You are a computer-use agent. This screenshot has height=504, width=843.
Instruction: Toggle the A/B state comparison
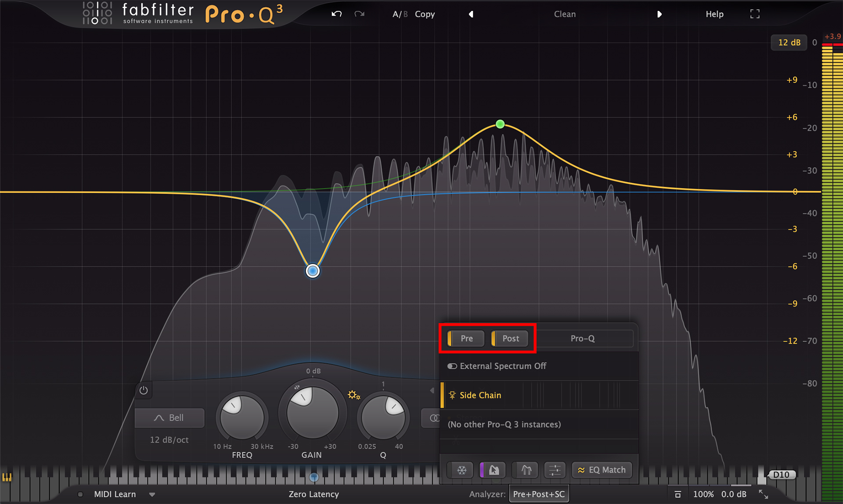click(x=400, y=14)
